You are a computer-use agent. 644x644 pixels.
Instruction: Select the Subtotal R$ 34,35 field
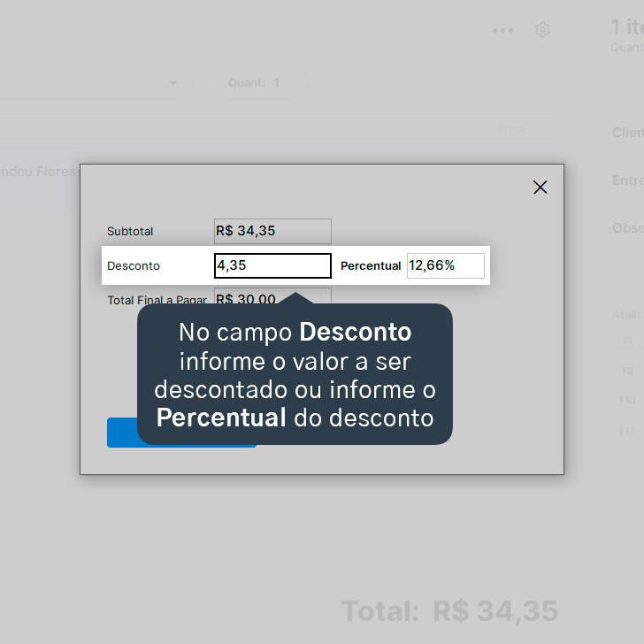(272, 231)
